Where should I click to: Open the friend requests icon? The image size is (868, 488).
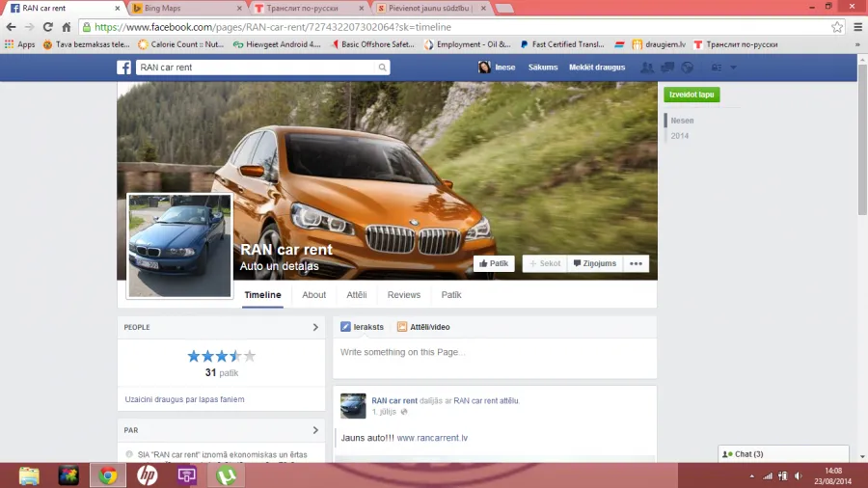tap(646, 68)
